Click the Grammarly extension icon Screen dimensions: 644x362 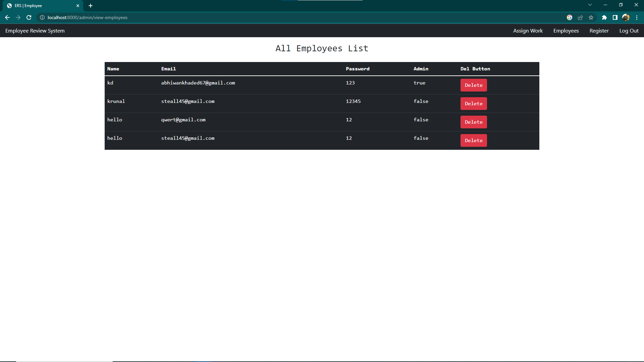(x=570, y=17)
